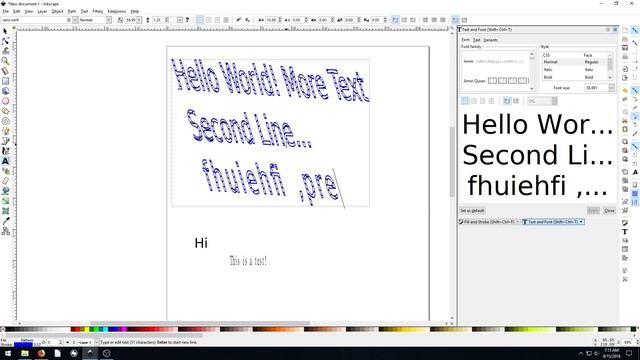Image resolution: width=640 pixels, height=360 pixels.
Task: Toggle align left in text toolbar
Action: click(200, 20)
